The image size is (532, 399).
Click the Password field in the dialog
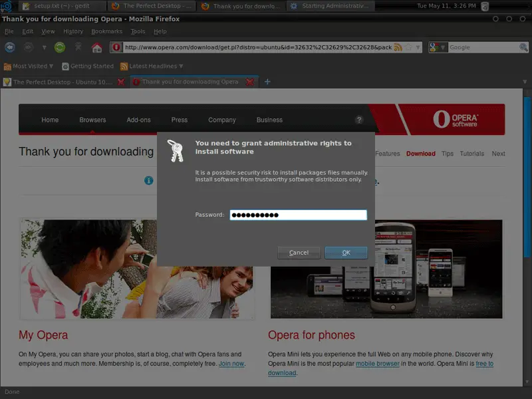coord(298,215)
